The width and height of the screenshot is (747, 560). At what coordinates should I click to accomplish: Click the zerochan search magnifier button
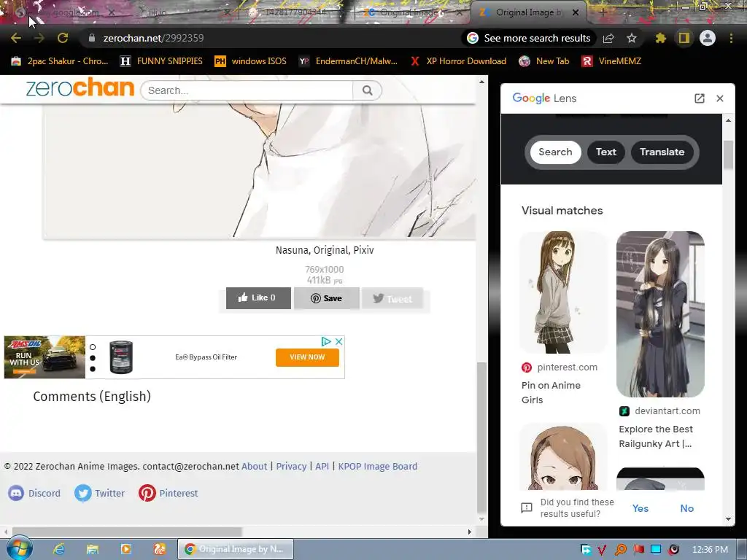click(367, 90)
